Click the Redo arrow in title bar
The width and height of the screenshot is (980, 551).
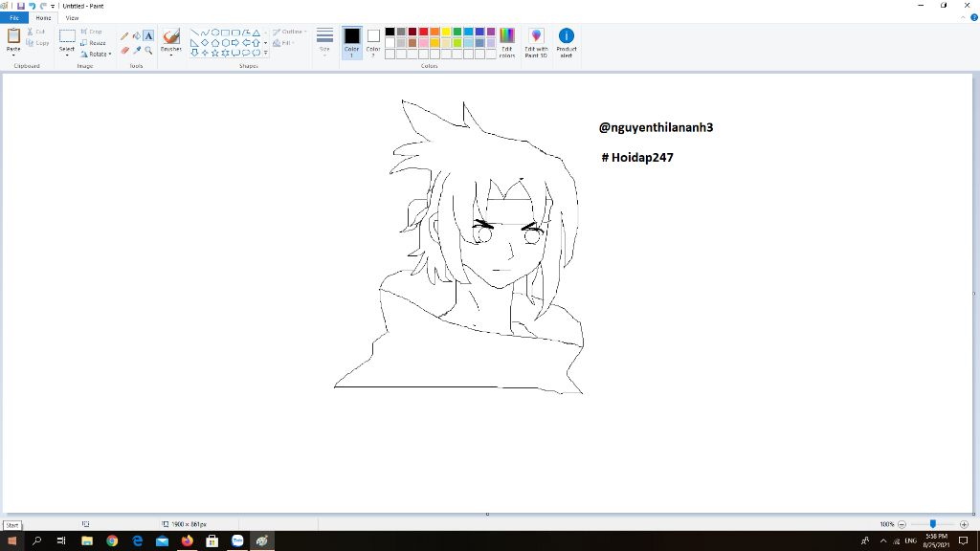[43, 6]
